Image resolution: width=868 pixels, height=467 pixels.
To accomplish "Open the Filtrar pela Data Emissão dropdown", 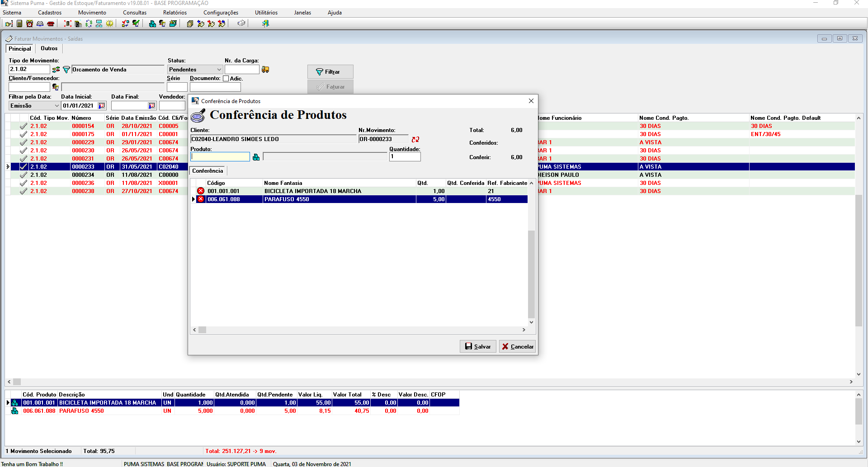I will (57, 106).
